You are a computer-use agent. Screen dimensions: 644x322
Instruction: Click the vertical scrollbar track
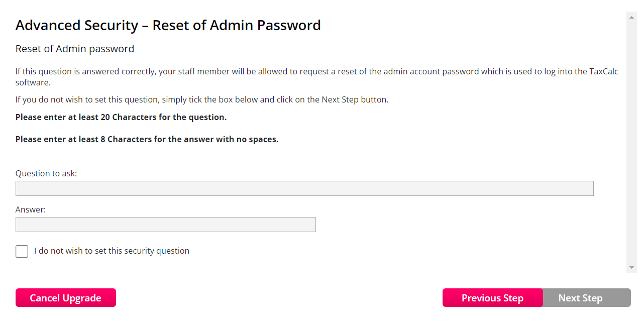coord(631,141)
